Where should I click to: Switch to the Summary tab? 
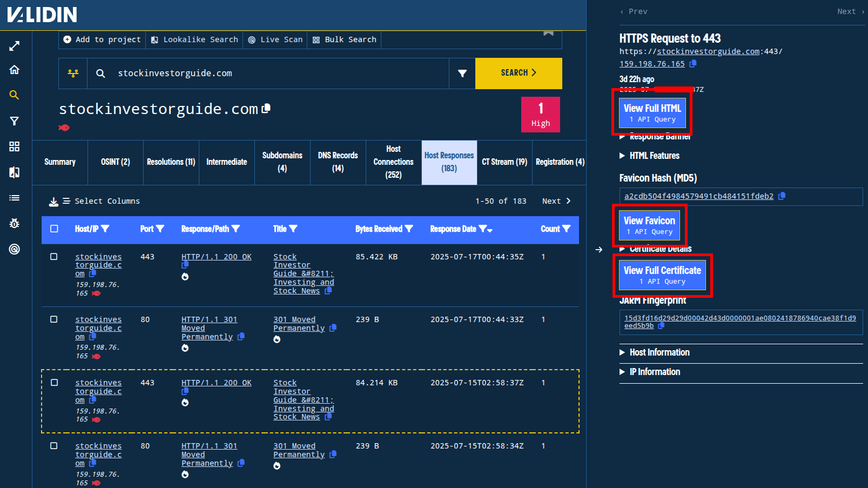pos(60,162)
